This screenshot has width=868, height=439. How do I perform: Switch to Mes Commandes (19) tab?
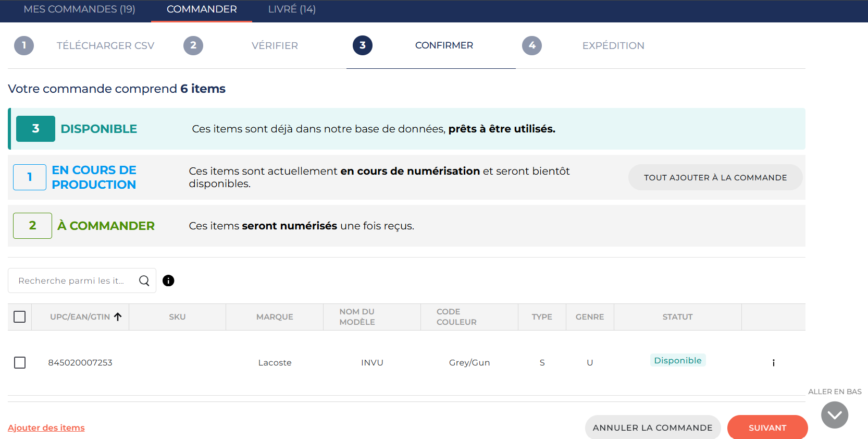79,9
